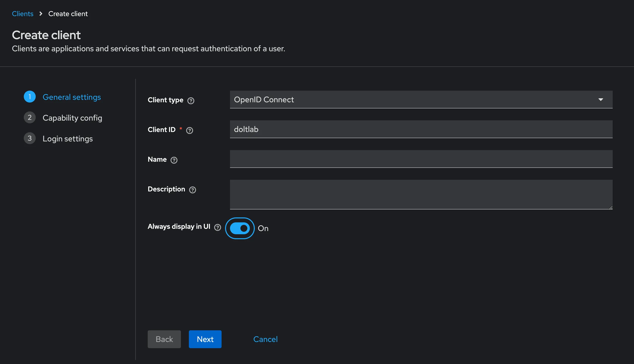Viewport: 634px width, 364px height.
Task: Click the help icon beside Client ID
Action: point(189,130)
